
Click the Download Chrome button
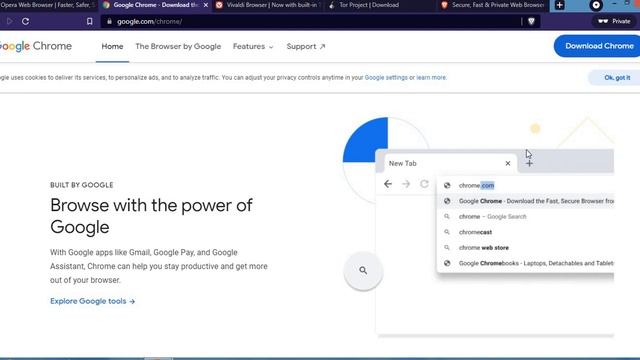point(597,46)
